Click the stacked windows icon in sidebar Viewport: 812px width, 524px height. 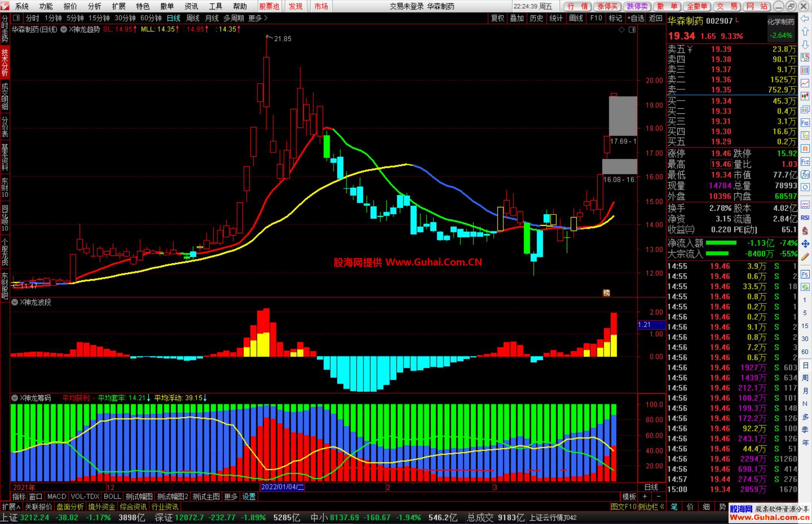click(805, 109)
